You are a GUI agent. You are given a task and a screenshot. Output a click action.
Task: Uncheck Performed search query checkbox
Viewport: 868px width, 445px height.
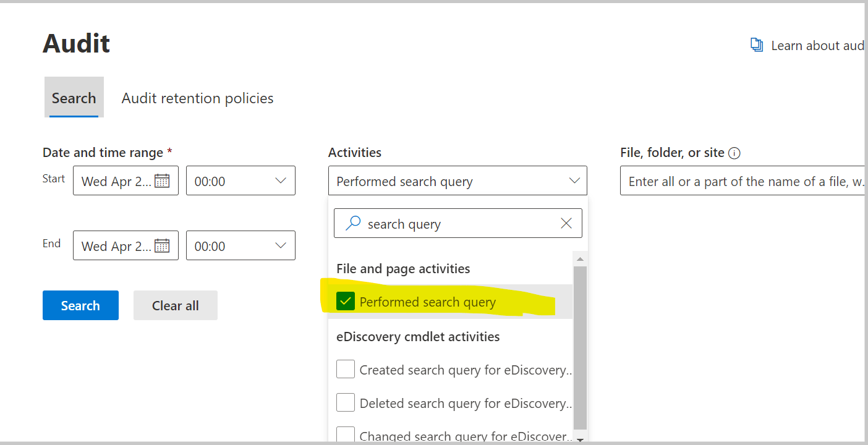coord(345,302)
